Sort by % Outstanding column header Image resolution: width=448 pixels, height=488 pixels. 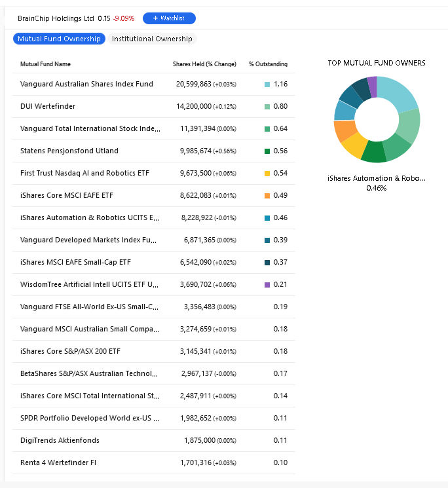[x=268, y=64]
